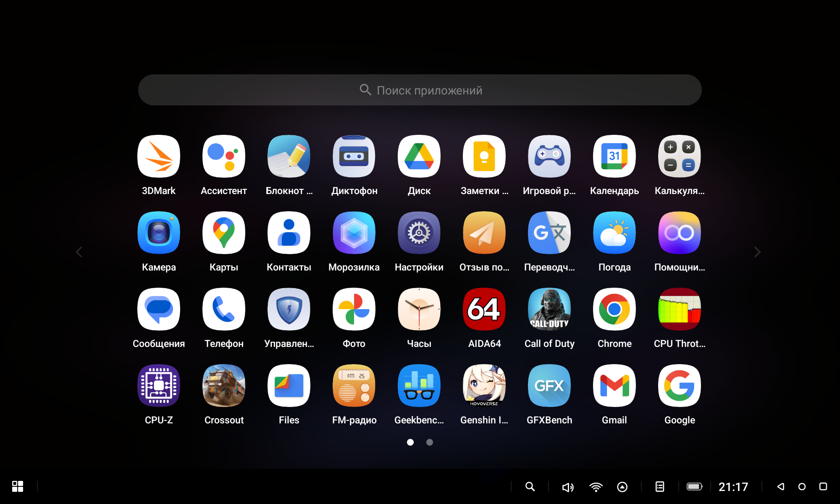Launch Geekbench
This screenshot has height=504, width=840.
419,386
